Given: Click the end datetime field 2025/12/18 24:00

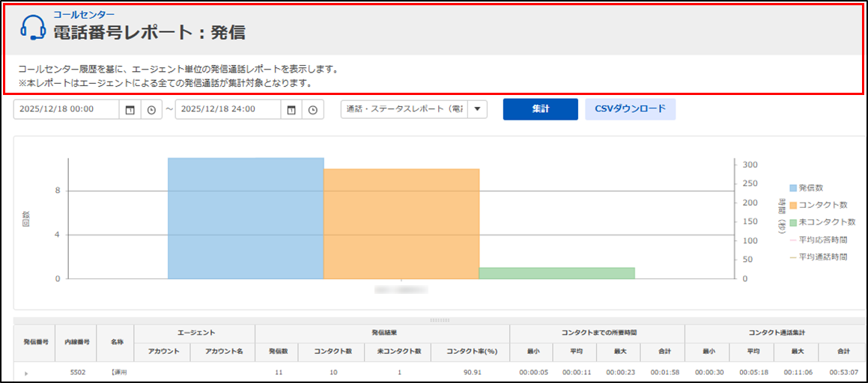Looking at the screenshot, I should point(228,109).
